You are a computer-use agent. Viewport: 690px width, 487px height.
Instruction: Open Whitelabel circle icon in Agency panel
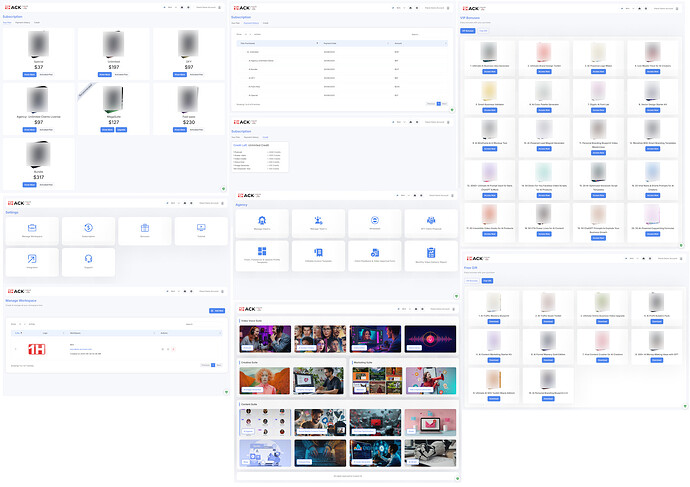click(x=374, y=220)
